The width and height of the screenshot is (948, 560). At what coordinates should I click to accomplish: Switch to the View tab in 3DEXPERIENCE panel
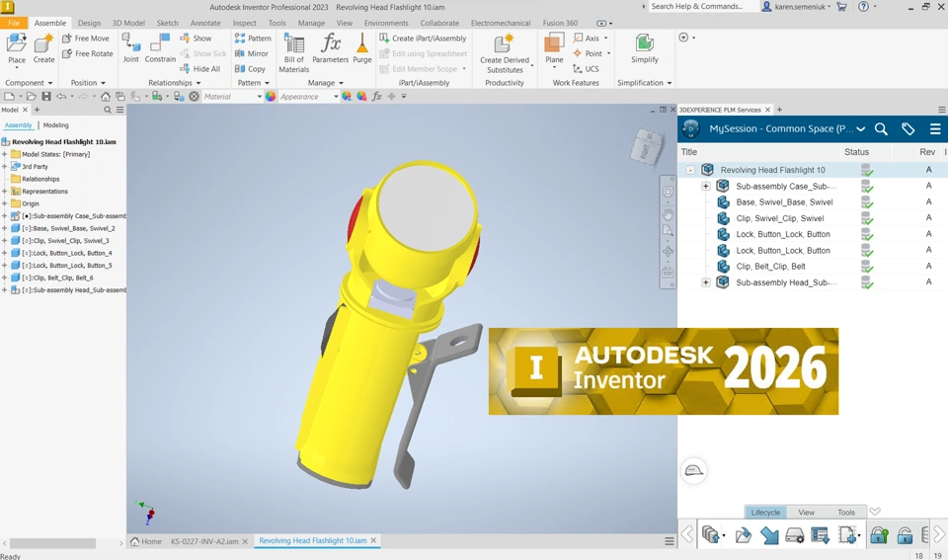(x=806, y=513)
